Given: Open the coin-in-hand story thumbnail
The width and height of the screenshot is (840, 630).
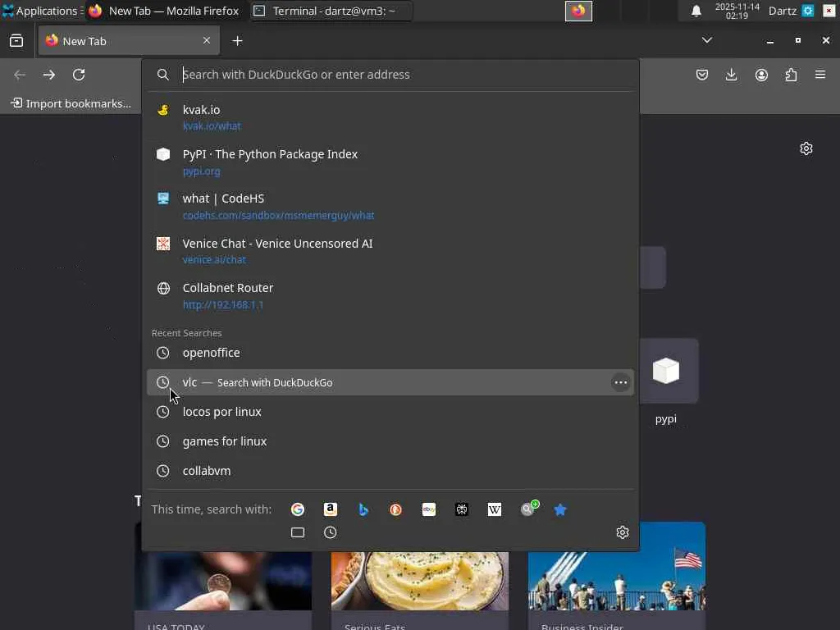Looking at the screenshot, I should 223,582.
